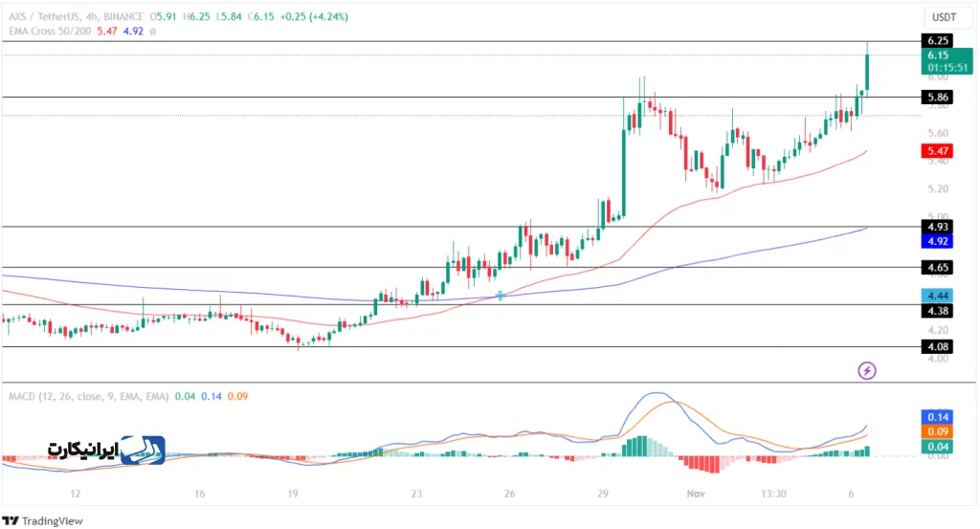
Task: Click the MACD legend value 0.04
Action: 185,396
